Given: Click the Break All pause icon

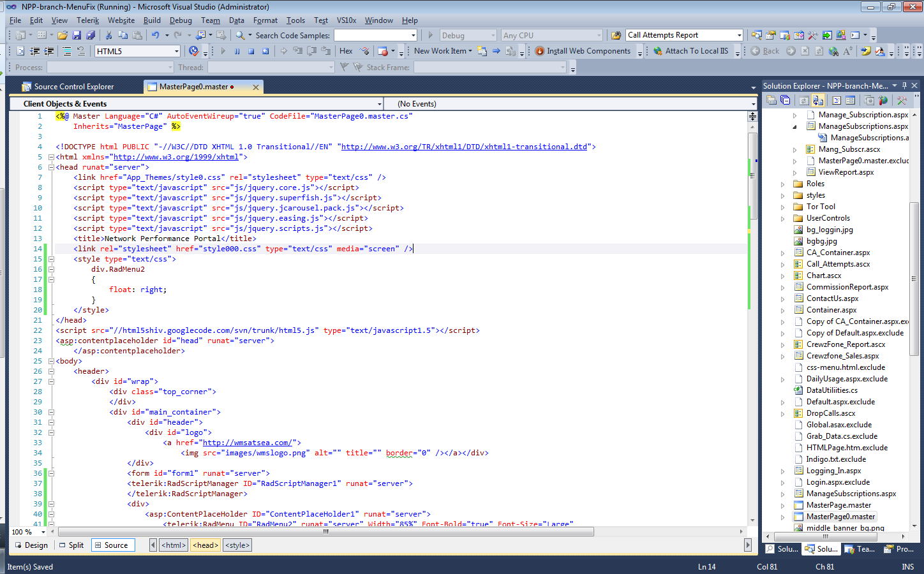Looking at the screenshot, I should click(x=237, y=51).
